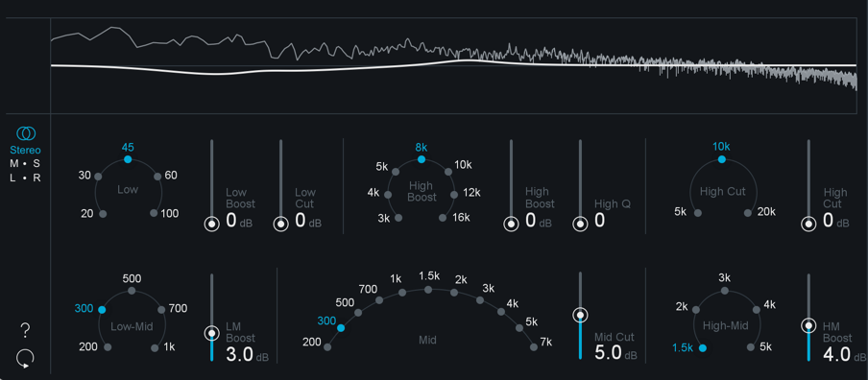Image resolution: width=868 pixels, height=380 pixels.
Task: Select the R right channel mode
Action: (x=36, y=178)
